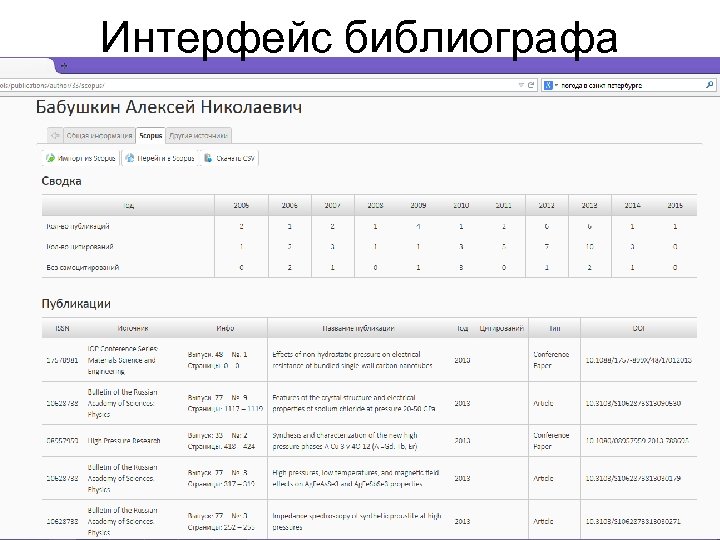Click the Сводка section heading

pyautogui.click(x=62, y=181)
